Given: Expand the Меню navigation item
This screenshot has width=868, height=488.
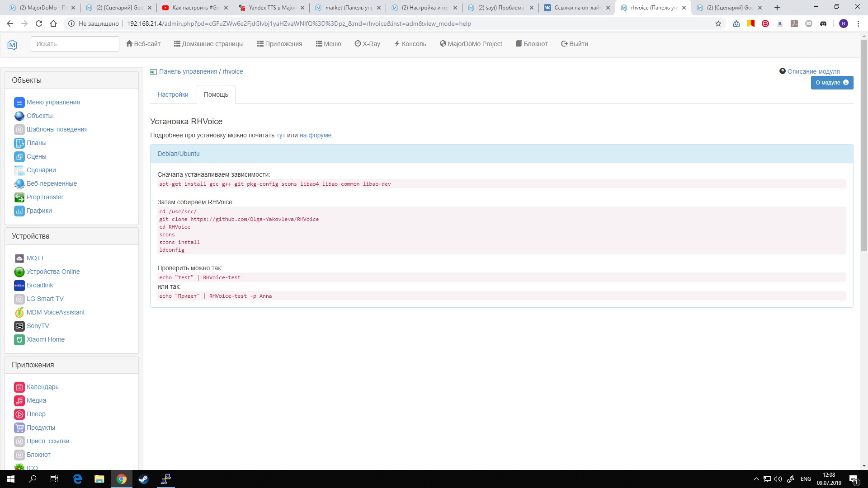Looking at the screenshot, I should [328, 44].
